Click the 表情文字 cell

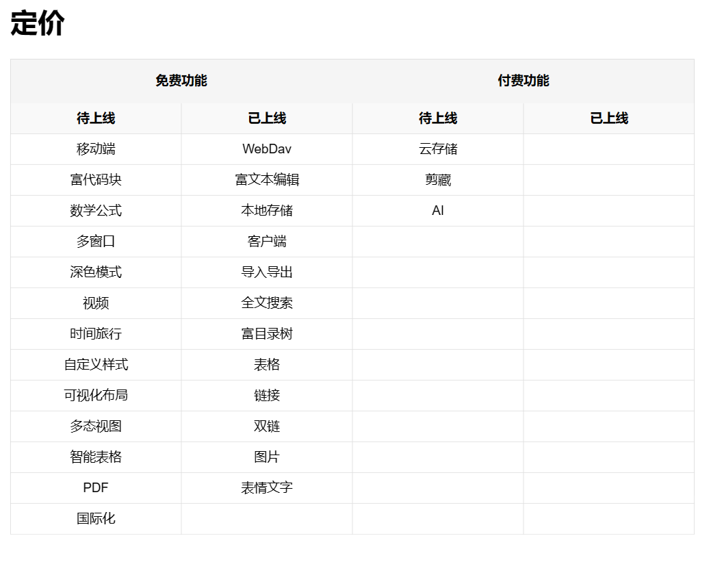click(267, 488)
